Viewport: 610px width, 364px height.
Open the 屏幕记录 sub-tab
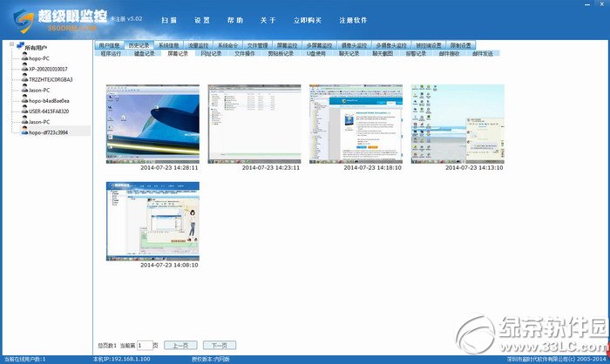click(x=178, y=53)
